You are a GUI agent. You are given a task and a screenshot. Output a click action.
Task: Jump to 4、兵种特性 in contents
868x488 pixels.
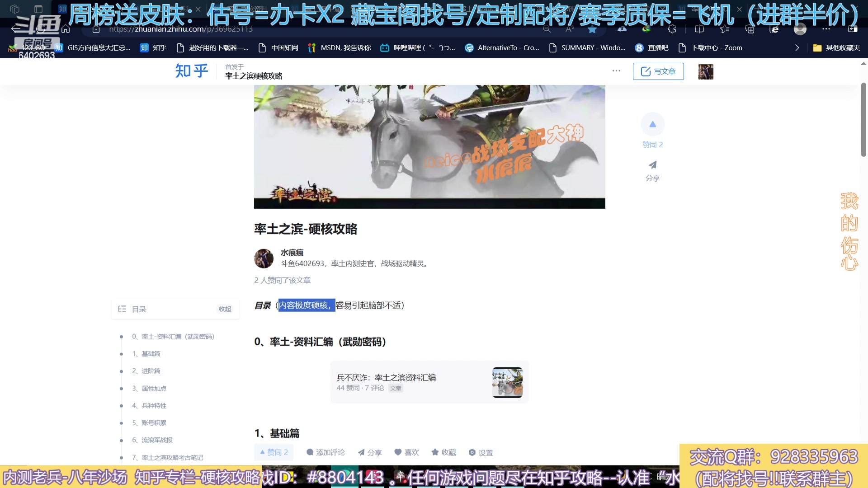click(x=149, y=406)
